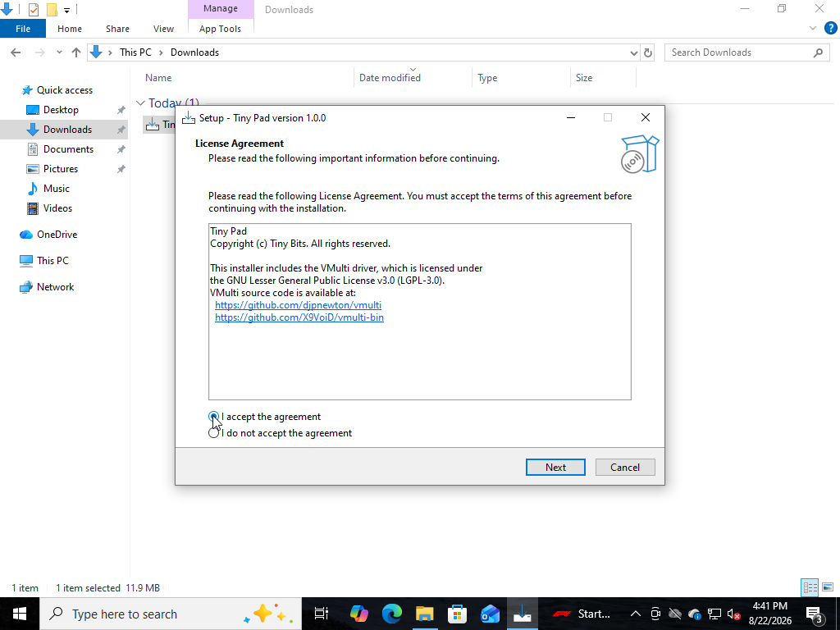The height and width of the screenshot is (630, 840).
Task: Click the taskbar search box
Action: coord(171,614)
